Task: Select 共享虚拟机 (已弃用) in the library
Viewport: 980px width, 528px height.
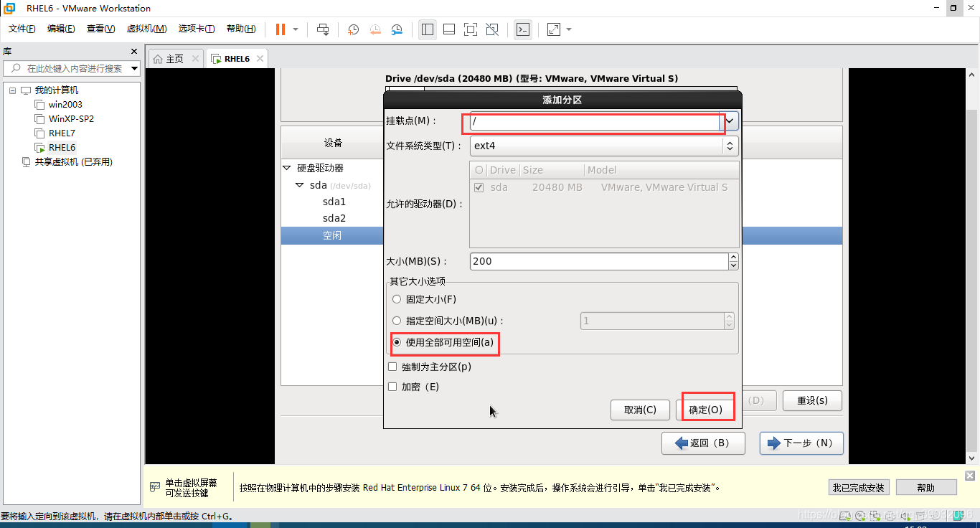Action: 73,162
